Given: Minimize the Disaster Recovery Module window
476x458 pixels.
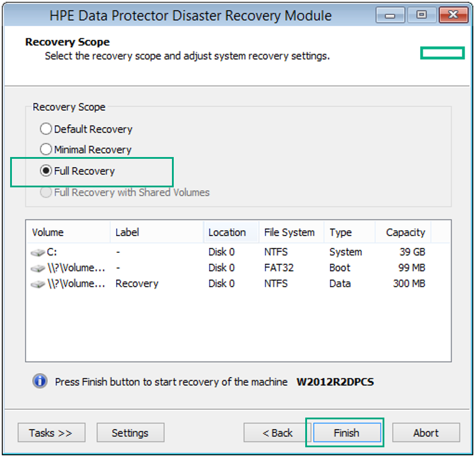Looking at the screenshot, I should [x=390, y=15].
